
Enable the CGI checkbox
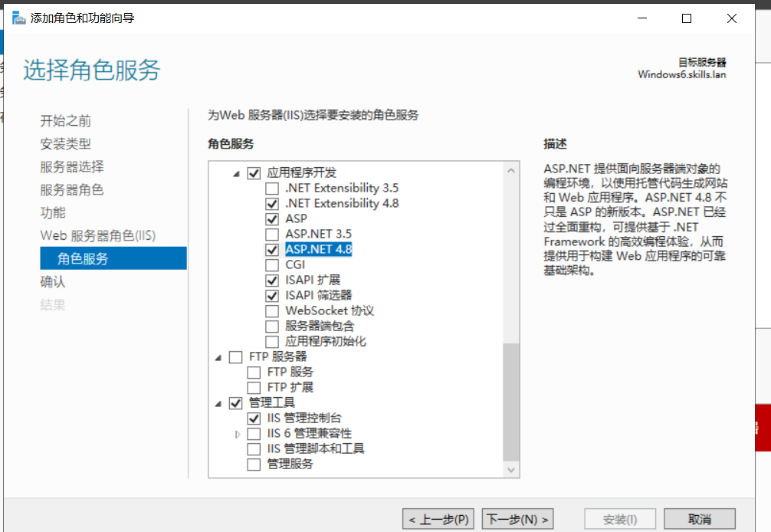[x=272, y=264]
